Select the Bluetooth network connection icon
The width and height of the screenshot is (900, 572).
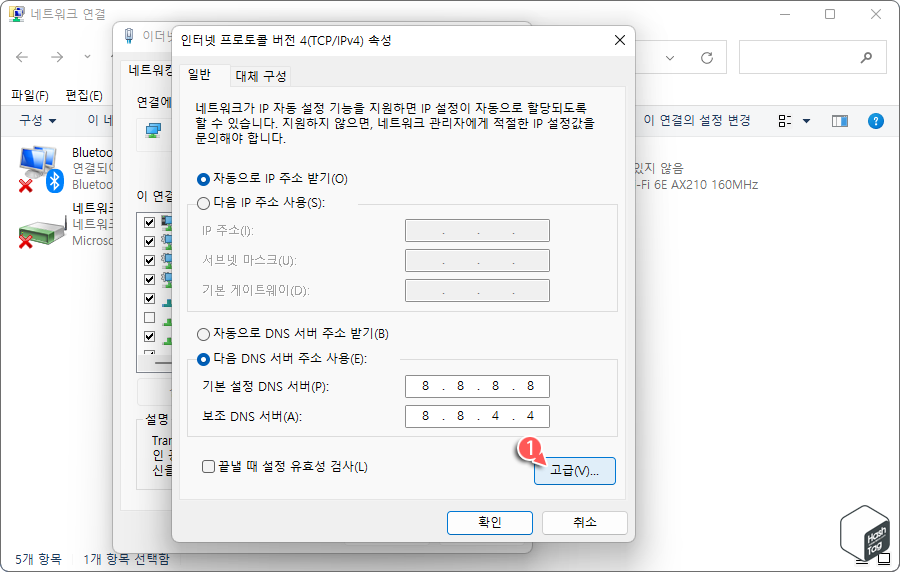[40, 169]
